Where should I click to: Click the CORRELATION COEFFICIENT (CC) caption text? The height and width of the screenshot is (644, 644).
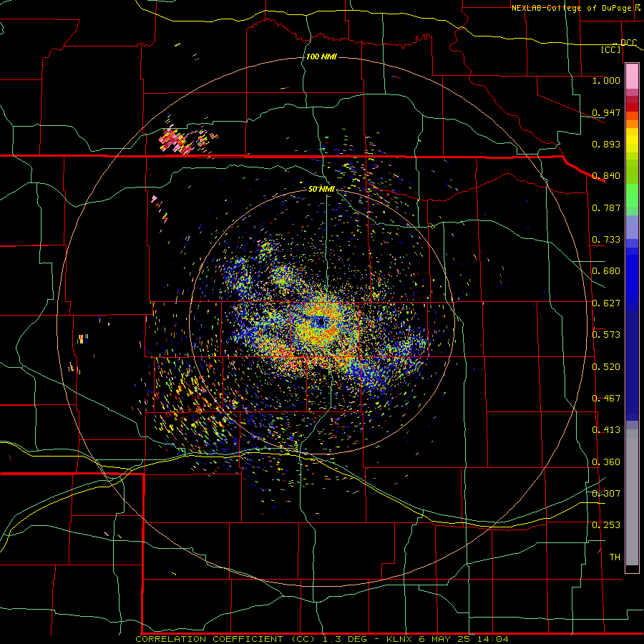pyautogui.click(x=225, y=639)
